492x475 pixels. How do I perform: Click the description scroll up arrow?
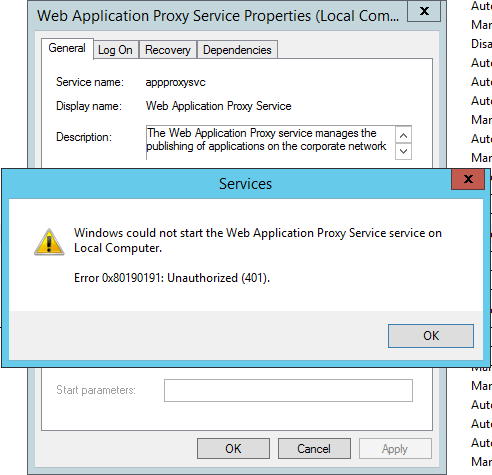[x=403, y=135]
